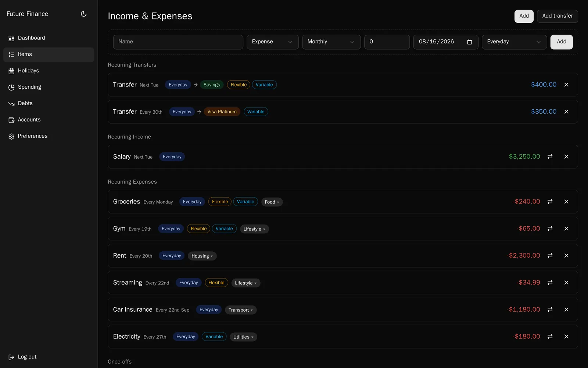588x368 pixels.
Task: Toggle Variable tag on $350.00 transfer
Action: pyautogui.click(x=256, y=112)
